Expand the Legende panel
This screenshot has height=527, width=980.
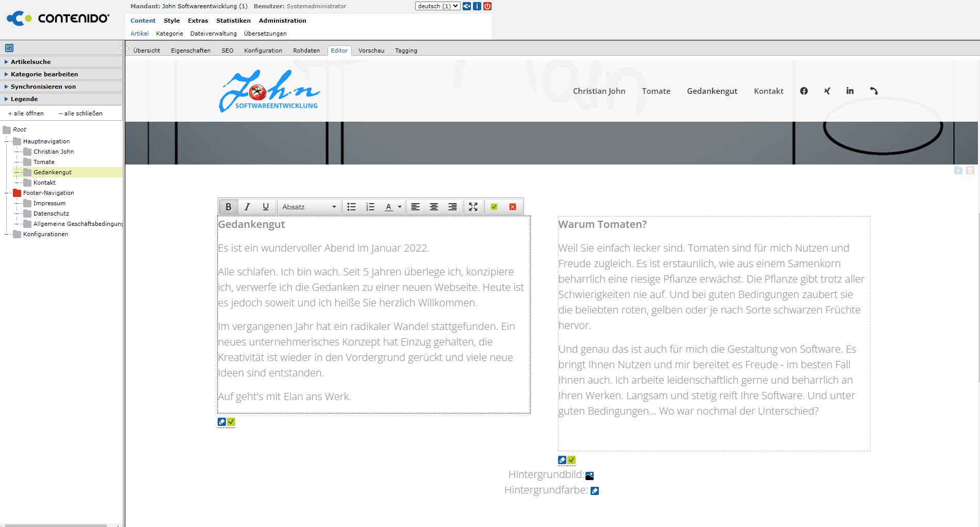tap(61, 99)
